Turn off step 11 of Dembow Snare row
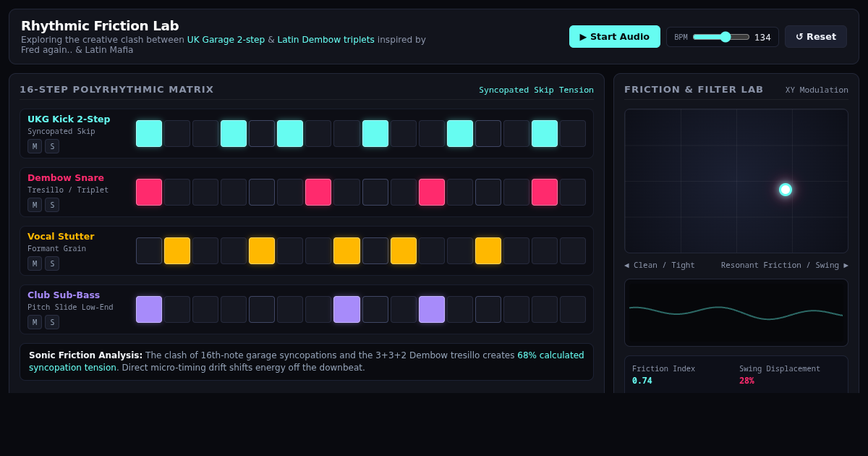 tap(432, 193)
